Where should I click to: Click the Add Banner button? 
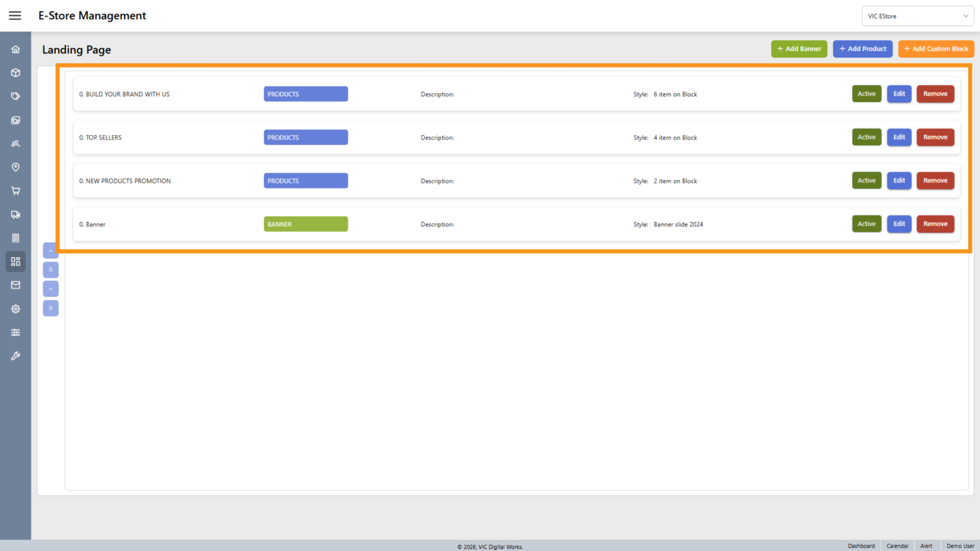tap(799, 49)
